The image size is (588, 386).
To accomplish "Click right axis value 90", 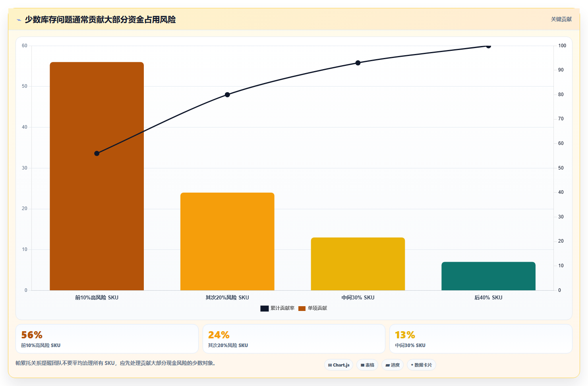I will pyautogui.click(x=561, y=70).
